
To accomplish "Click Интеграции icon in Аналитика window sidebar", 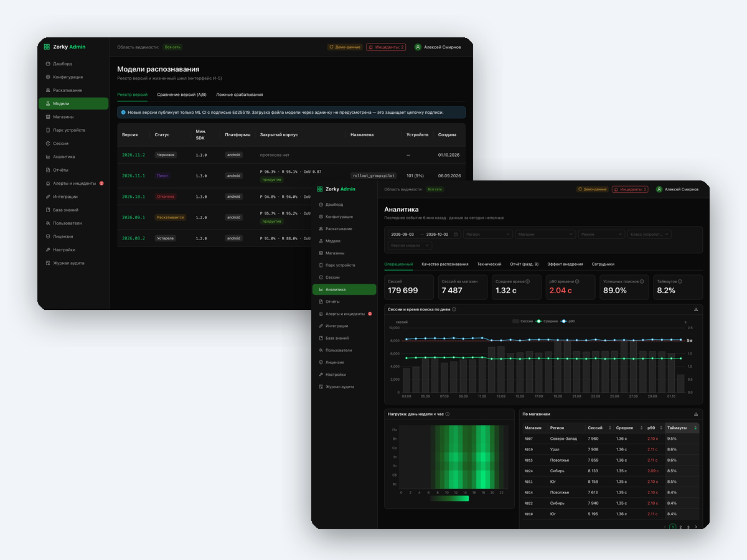I will (321, 326).
